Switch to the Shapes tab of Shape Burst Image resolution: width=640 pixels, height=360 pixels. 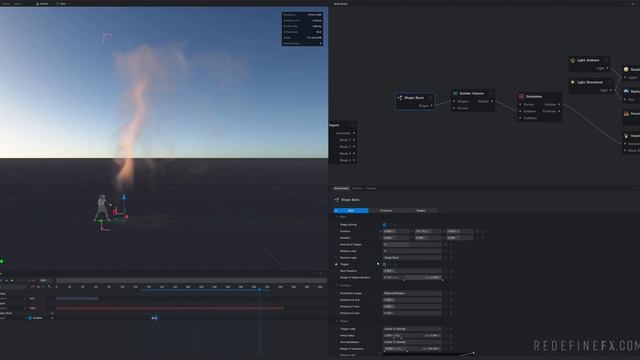pyautogui.click(x=421, y=211)
